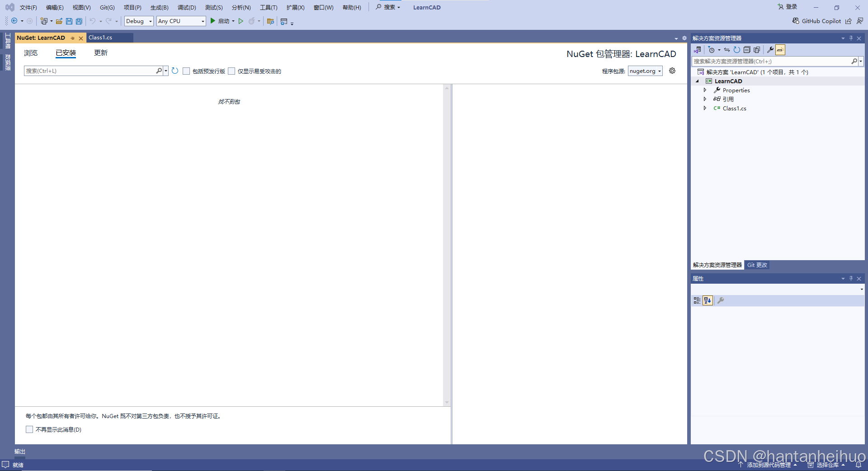Viewport: 868px width, 471px height.
Task: Click Categorized view icon in Properties panel
Action: pos(697,300)
